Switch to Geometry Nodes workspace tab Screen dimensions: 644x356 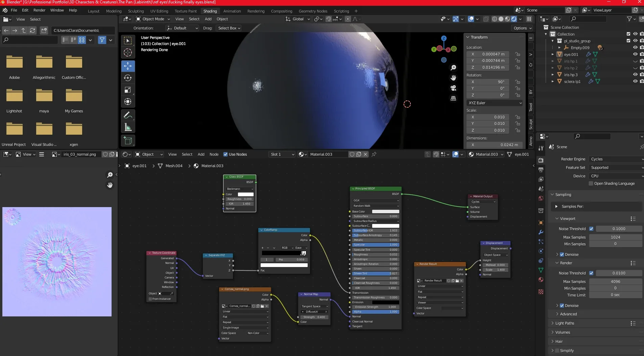tap(313, 11)
